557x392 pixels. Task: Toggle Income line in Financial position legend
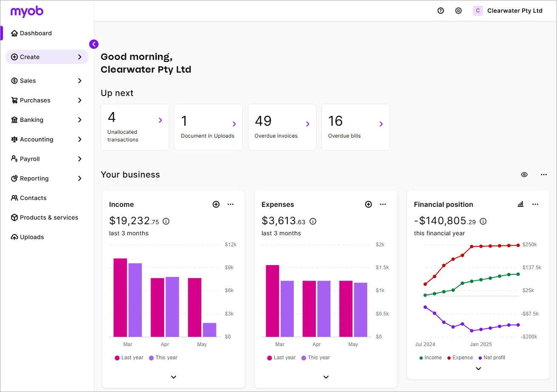430,358
